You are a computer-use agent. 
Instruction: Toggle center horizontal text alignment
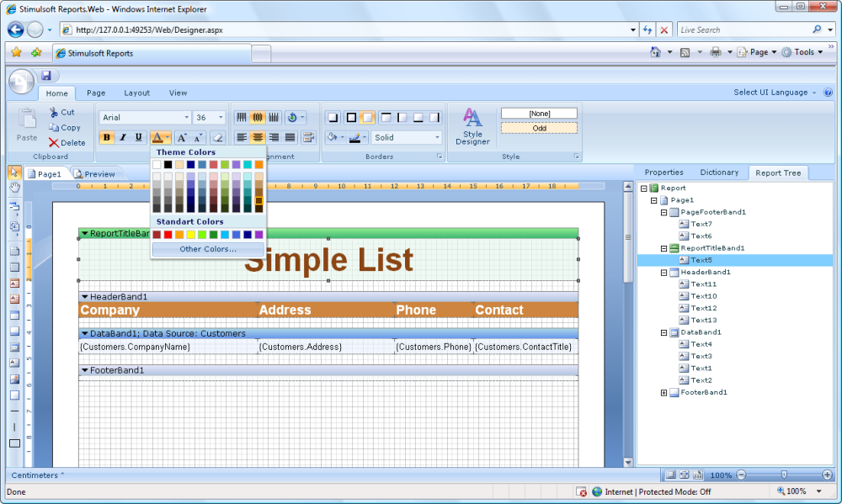tap(258, 137)
